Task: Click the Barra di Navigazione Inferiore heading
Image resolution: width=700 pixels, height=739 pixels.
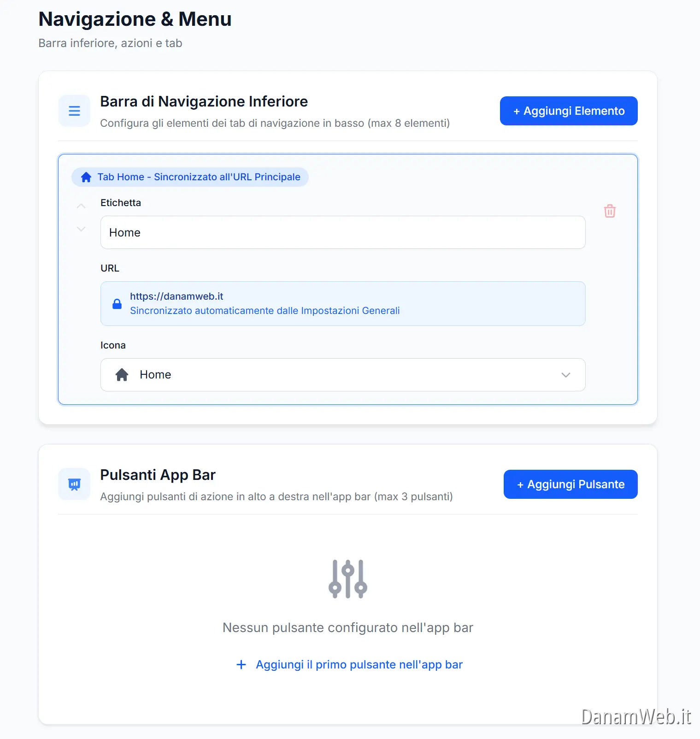Action: [x=204, y=101]
